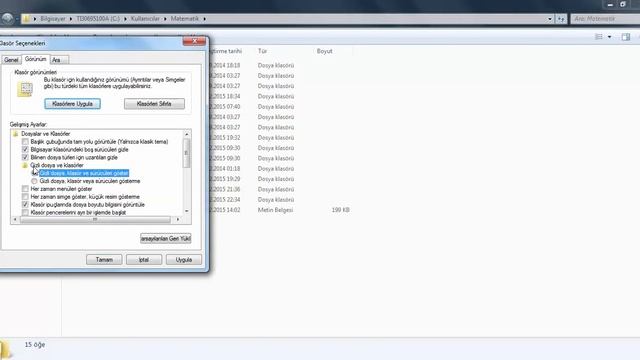Click the settings list scroll-down arrow

(187, 211)
